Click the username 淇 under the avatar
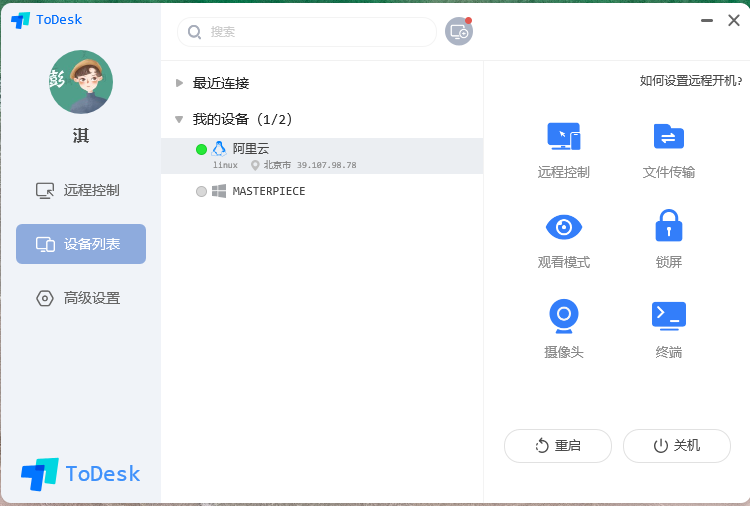The height and width of the screenshot is (506, 750). (81, 136)
